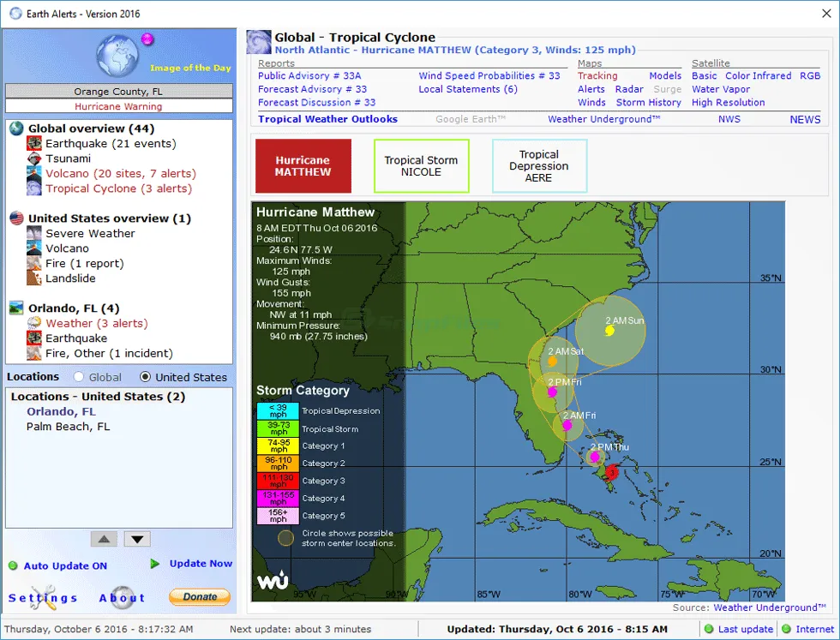Screen dimensions: 840x640
Task: Open Color Infrared satellite view
Action: (758, 76)
